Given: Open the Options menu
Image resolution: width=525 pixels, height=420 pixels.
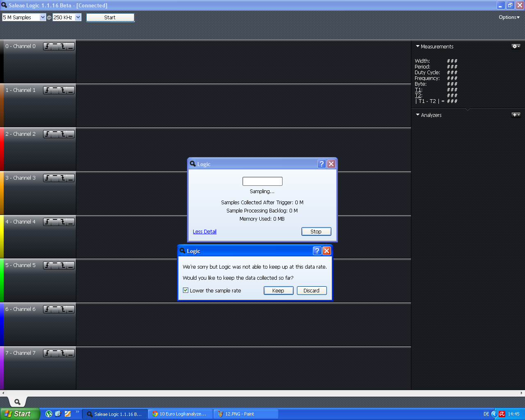Looking at the screenshot, I should tap(509, 17).
